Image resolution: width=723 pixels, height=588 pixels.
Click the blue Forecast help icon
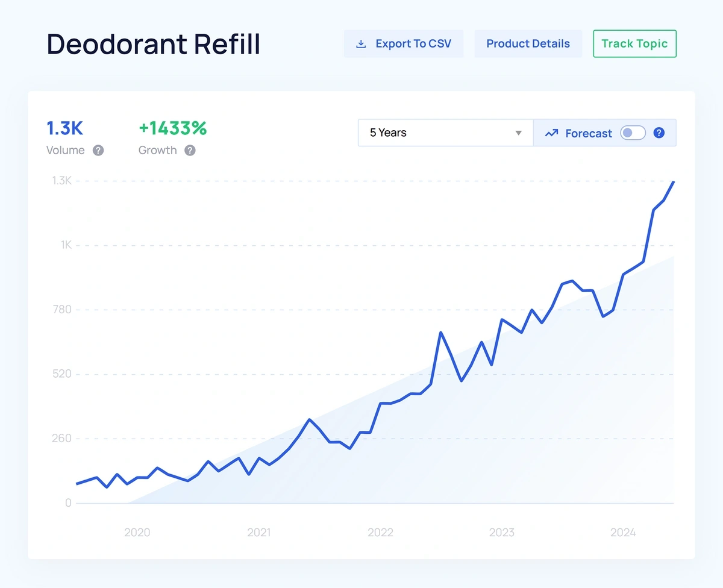pos(659,133)
